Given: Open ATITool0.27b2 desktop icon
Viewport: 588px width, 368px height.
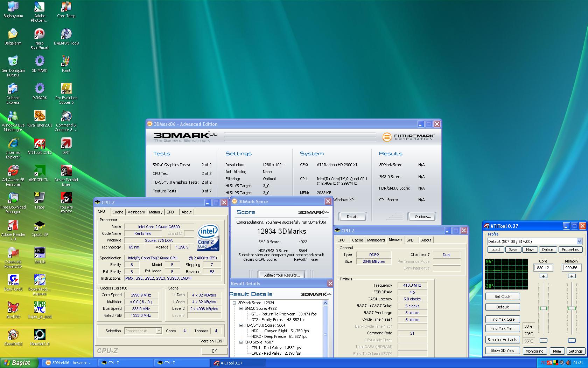Looking at the screenshot, I should tap(40, 146).
